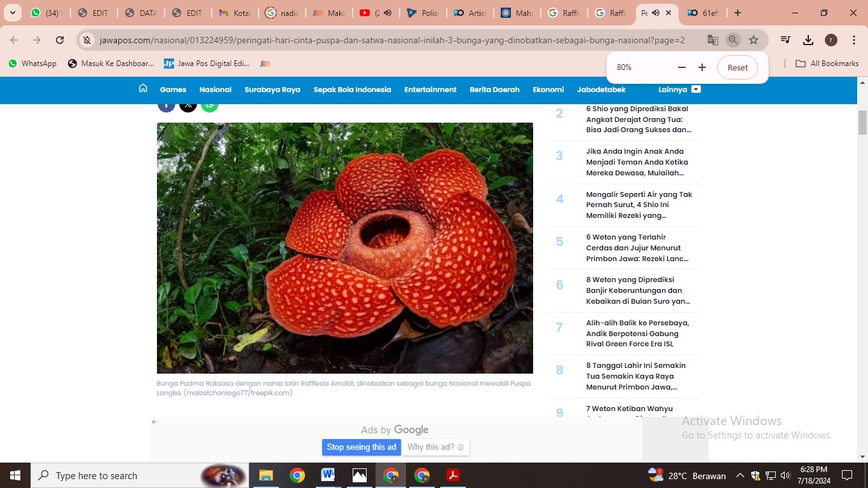Expand hidden icons chevron in system tray
Screen dimensions: 868x488
point(740,475)
